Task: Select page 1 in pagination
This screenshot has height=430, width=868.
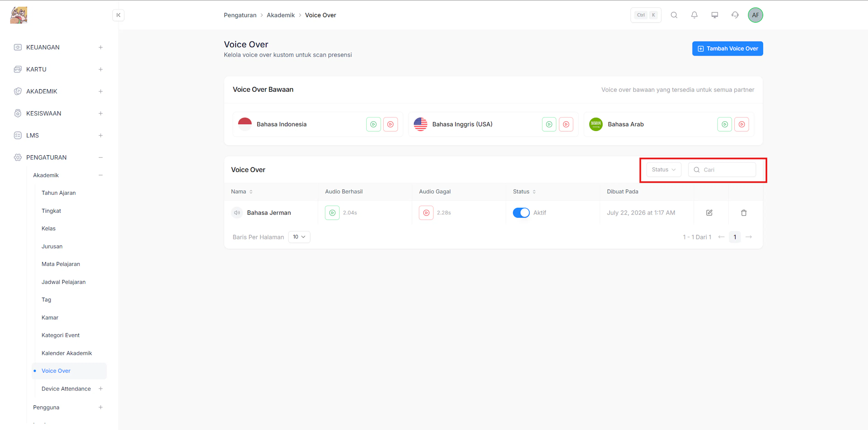Action: (735, 237)
